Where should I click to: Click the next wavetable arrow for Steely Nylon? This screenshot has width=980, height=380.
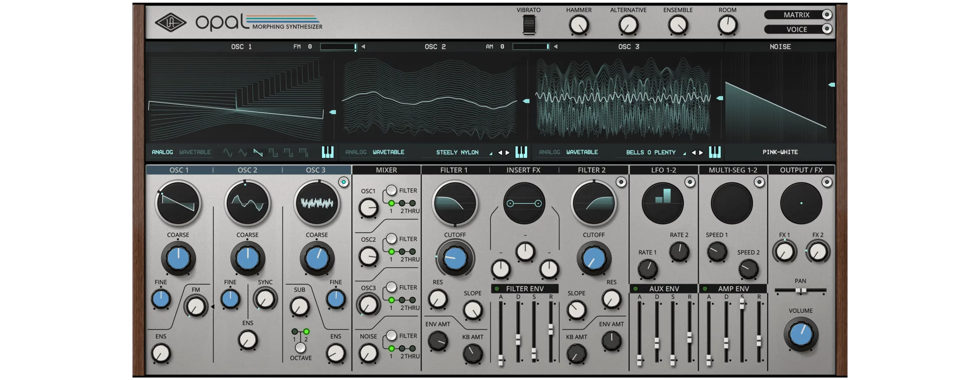coord(508,152)
